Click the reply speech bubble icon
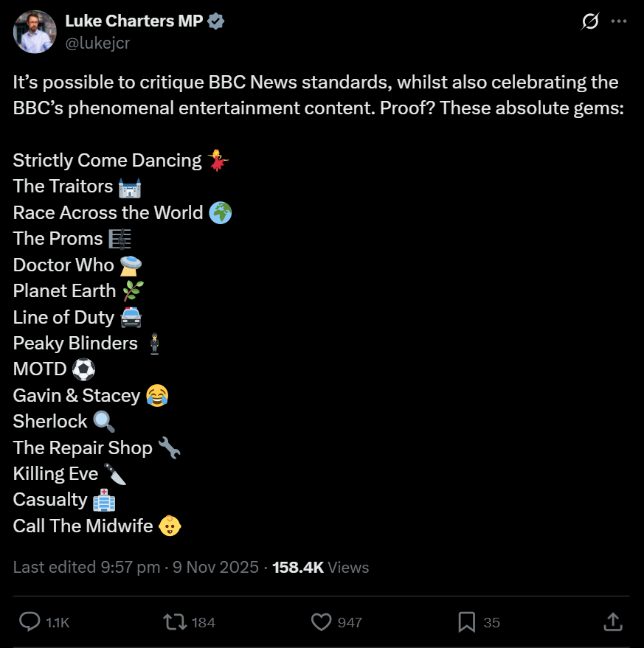The width and height of the screenshot is (644, 648). [29, 622]
